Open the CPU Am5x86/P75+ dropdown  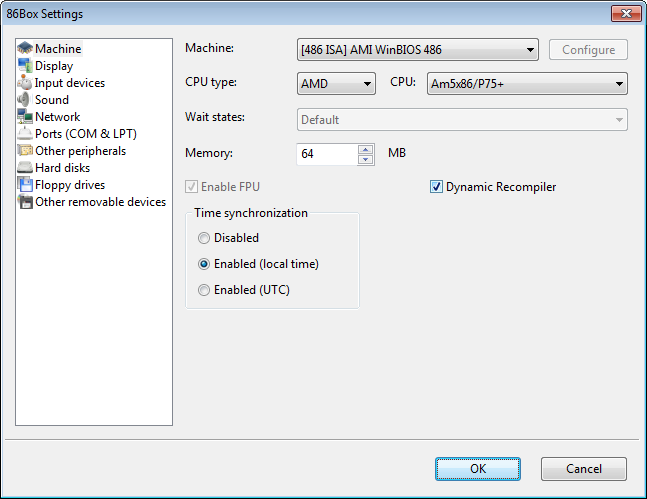[x=527, y=84]
